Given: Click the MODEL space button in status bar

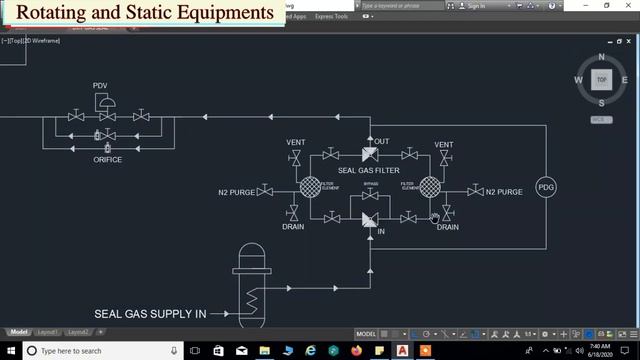Looking at the screenshot, I should (x=366, y=334).
